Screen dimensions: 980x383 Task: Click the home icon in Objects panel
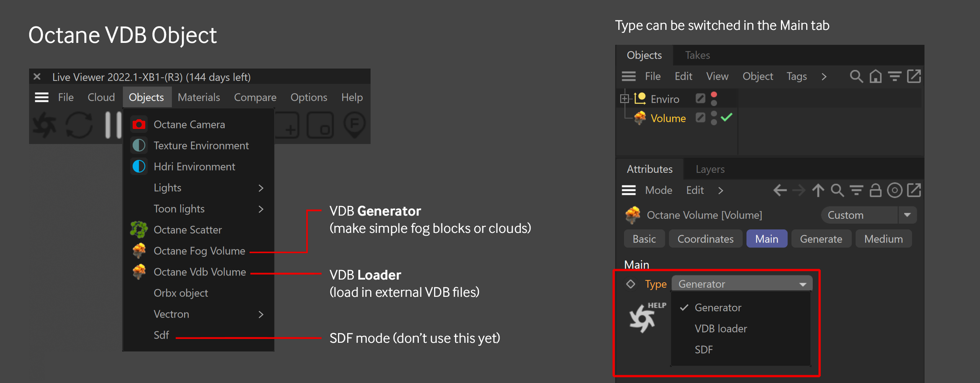click(x=875, y=77)
